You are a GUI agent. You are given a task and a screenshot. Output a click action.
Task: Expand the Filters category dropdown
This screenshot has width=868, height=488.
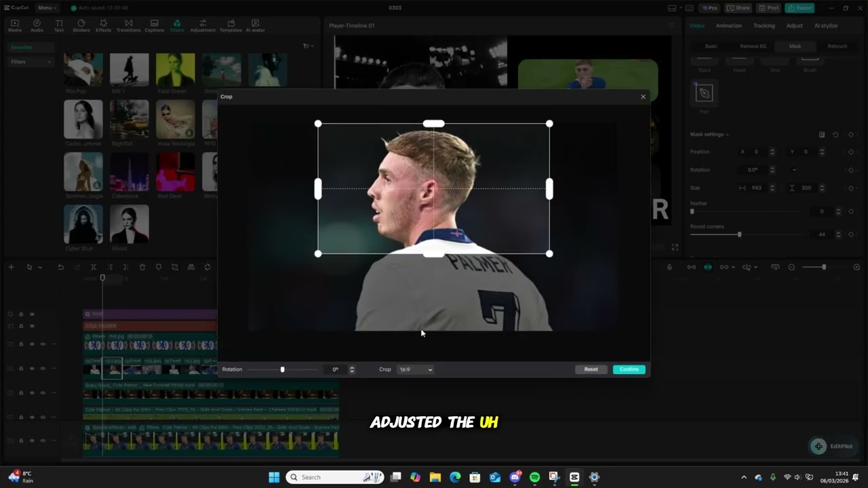tap(31, 62)
